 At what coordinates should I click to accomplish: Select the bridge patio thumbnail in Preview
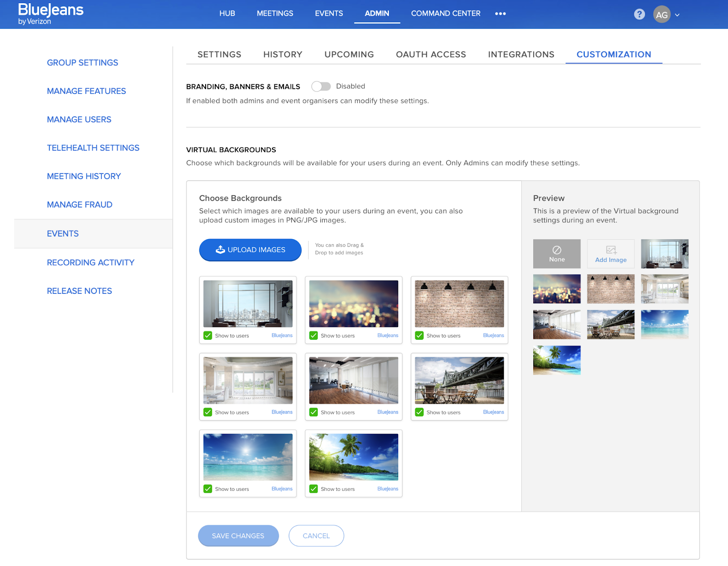[611, 324]
